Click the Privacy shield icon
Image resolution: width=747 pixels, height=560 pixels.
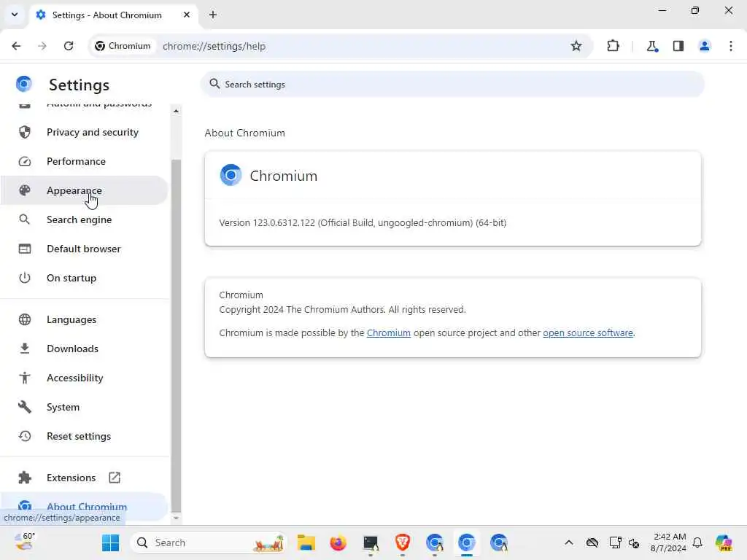coord(25,132)
